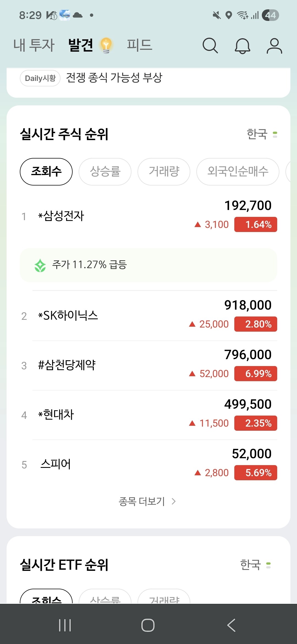Select the 거래량 filter chip
297x644 pixels.
(x=164, y=172)
